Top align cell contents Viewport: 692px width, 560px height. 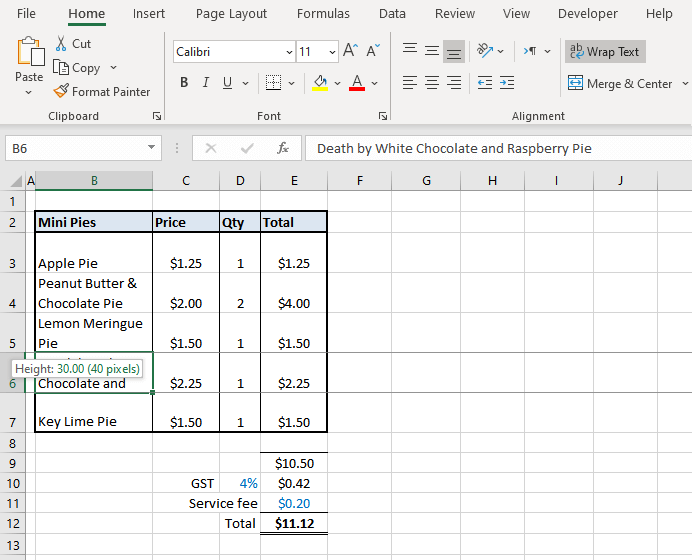(410, 51)
